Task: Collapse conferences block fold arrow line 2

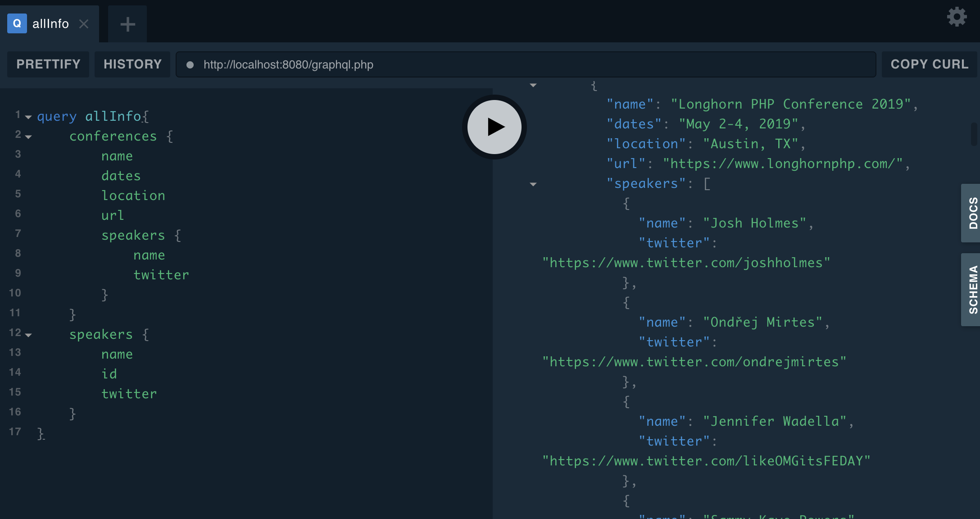Action: pos(28,137)
